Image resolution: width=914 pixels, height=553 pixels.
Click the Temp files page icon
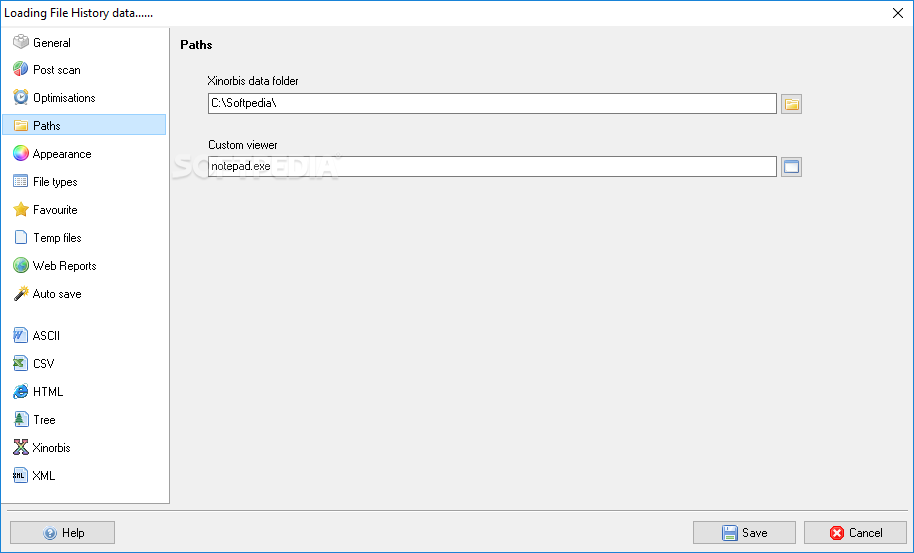point(21,237)
